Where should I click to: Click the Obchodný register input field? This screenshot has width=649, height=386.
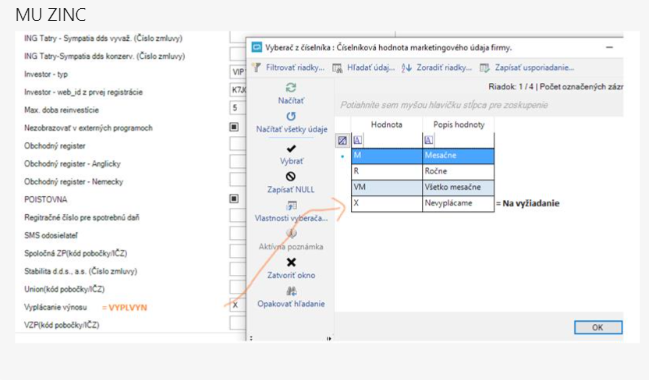coord(238,144)
